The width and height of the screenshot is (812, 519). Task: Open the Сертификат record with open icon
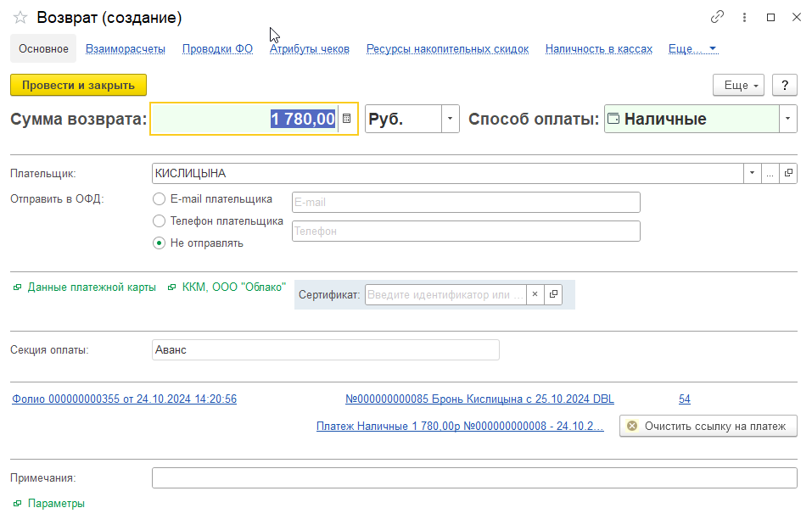(x=553, y=294)
